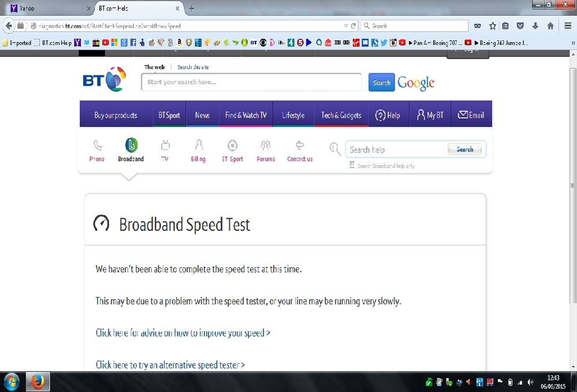This screenshot has width=577, height=392.
Task: Reload the page with the refresh icon
Action: 353,26
